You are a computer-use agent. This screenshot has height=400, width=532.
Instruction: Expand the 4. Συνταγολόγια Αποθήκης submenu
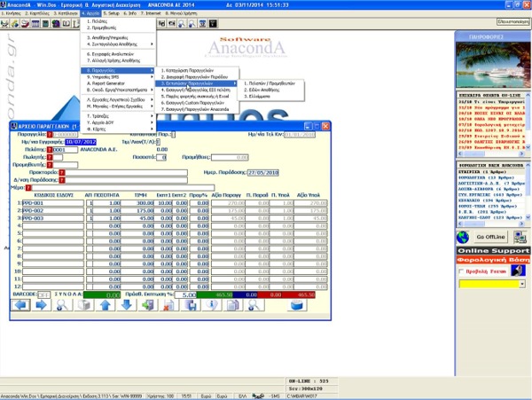(x=119, y=44)
